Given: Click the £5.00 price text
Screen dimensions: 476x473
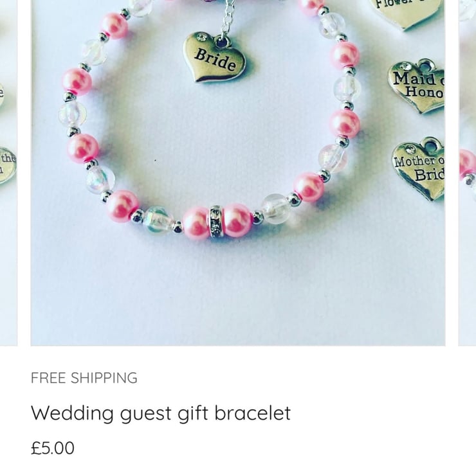Looking at the screenshot, I should pyautogui.click(x=53, y=448).
